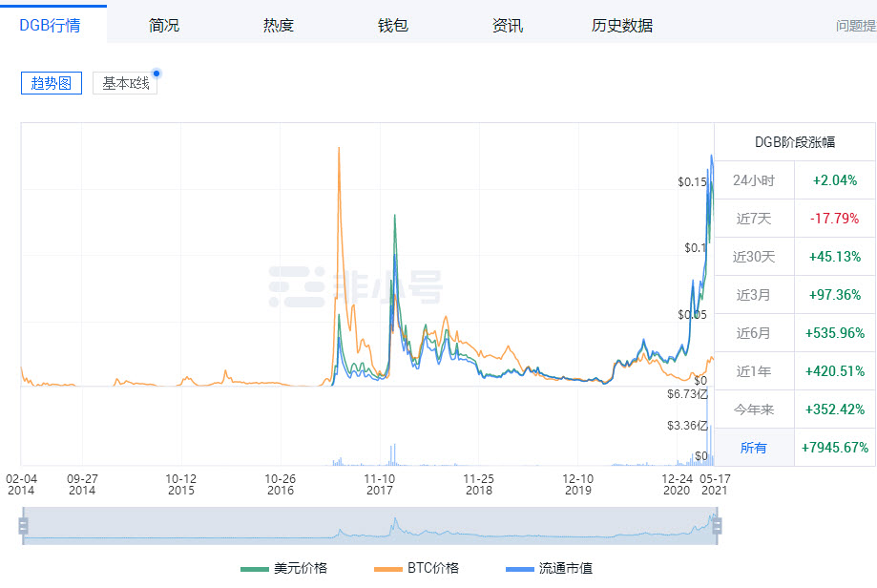Screen dimensions: 877x588
Task: Open the 资讯 tab
Action: coord(508,25)
